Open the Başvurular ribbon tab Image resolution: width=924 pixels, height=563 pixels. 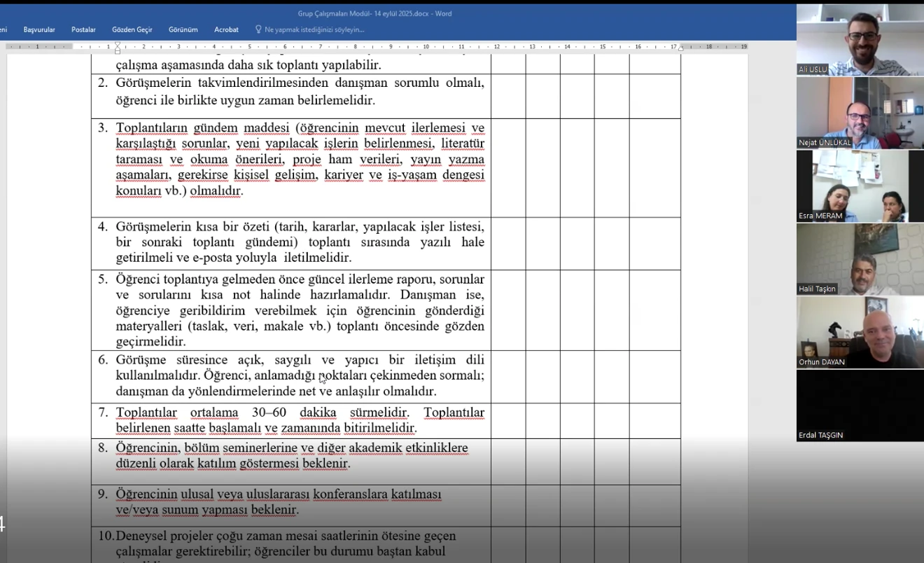39,29
